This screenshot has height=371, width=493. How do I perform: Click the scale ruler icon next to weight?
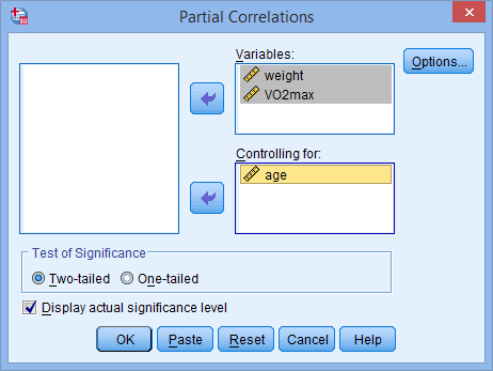click(251, 75)
